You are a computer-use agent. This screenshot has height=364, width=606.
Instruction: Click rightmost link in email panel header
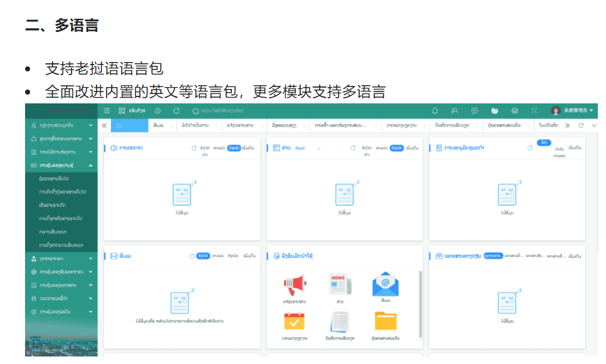[249, 256]
